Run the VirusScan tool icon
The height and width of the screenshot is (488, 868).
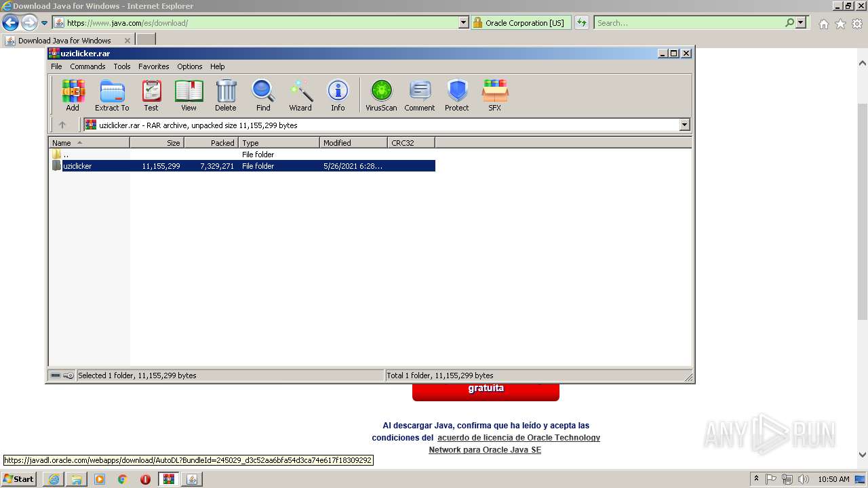click(x=381, y=95)
